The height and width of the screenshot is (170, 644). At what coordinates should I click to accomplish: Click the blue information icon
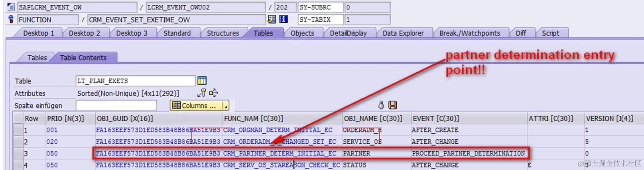[x=284, y=19]
